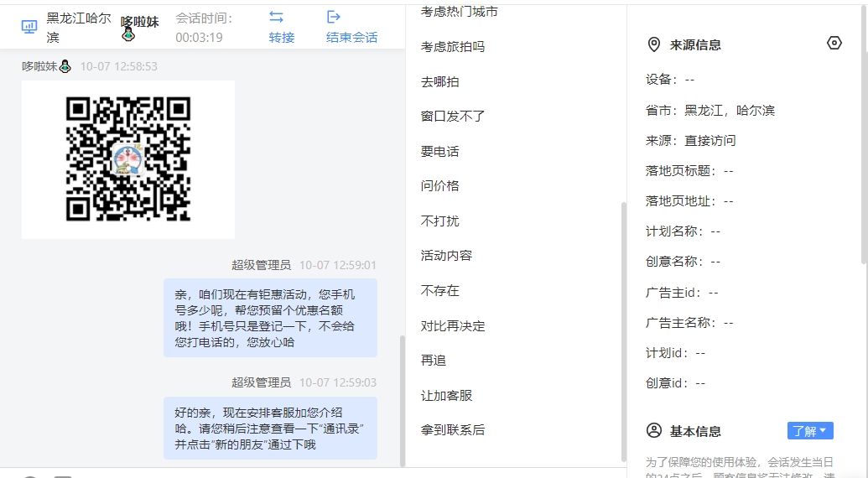Click 转接 to transfer the conversation

click(282, 38)
